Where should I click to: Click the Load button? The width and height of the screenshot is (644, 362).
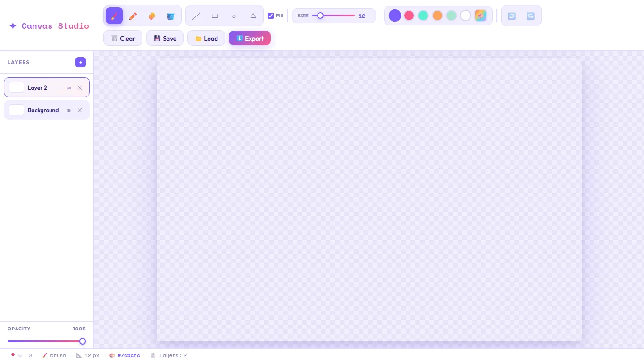coord(206,38)
